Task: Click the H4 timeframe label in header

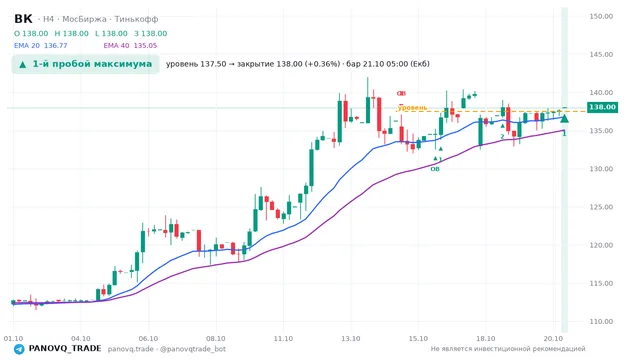Action: (x=48, y=19)
